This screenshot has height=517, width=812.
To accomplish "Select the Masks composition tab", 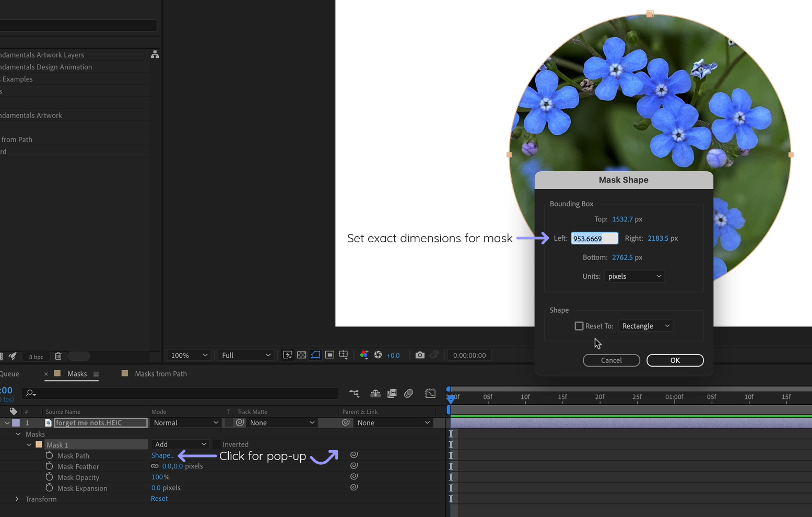I will tap(77, 373).
